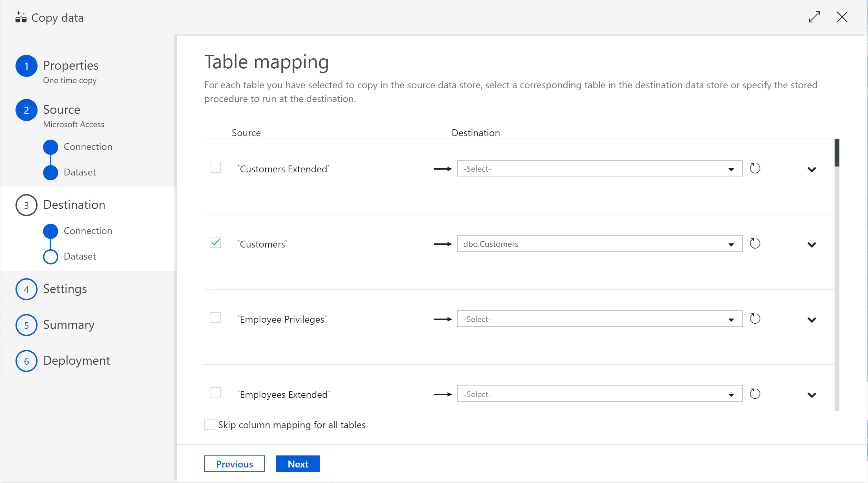
Task: Enable Skip column mapping for all tables
Action: pyautogui.click(x=210, y=425)
